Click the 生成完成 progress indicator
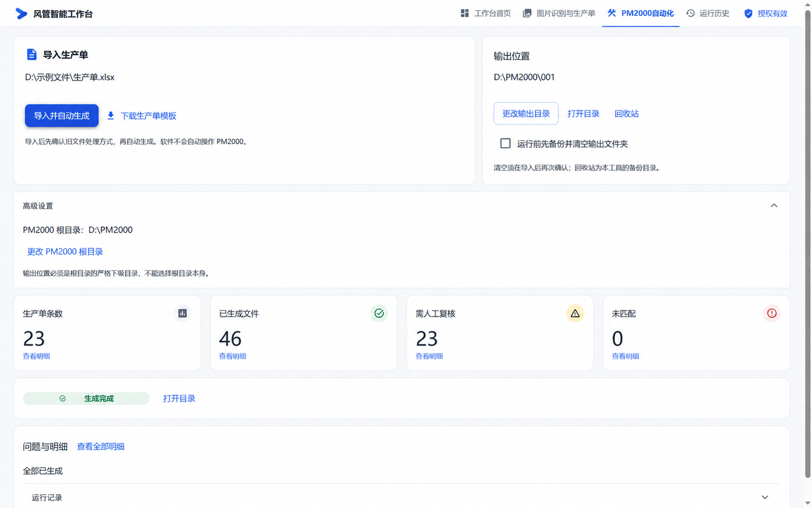 click(x=86, y=398)
